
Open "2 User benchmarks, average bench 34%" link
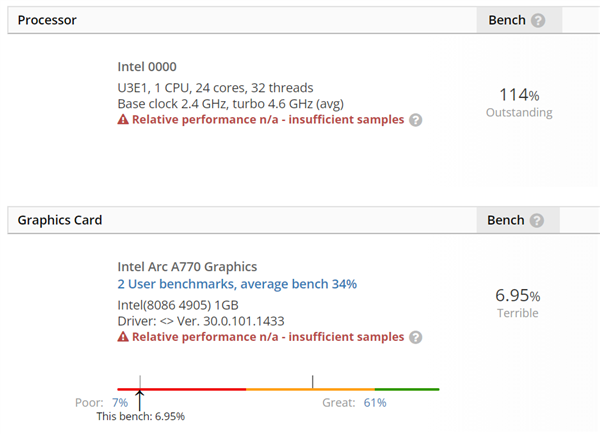click(x=237, y=284)
